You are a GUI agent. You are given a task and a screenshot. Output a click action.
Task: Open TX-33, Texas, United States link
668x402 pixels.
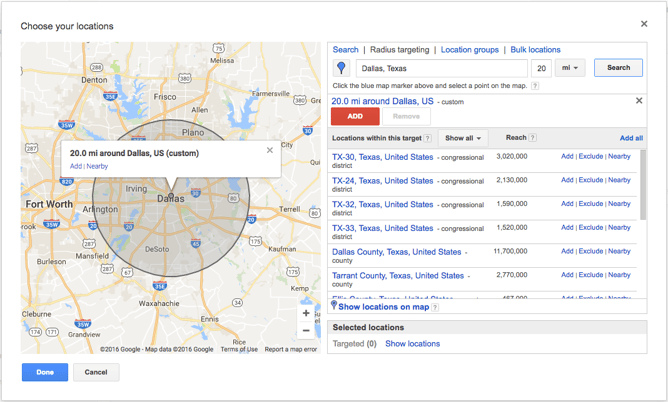(383, 228)
